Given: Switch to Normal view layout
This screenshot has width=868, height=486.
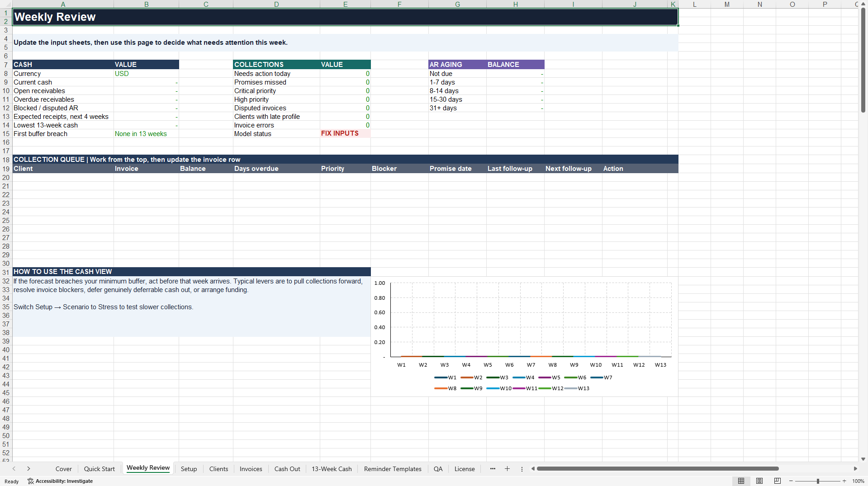Looking at the screenshot, I should pyautogui.click(x=741, y=481).
